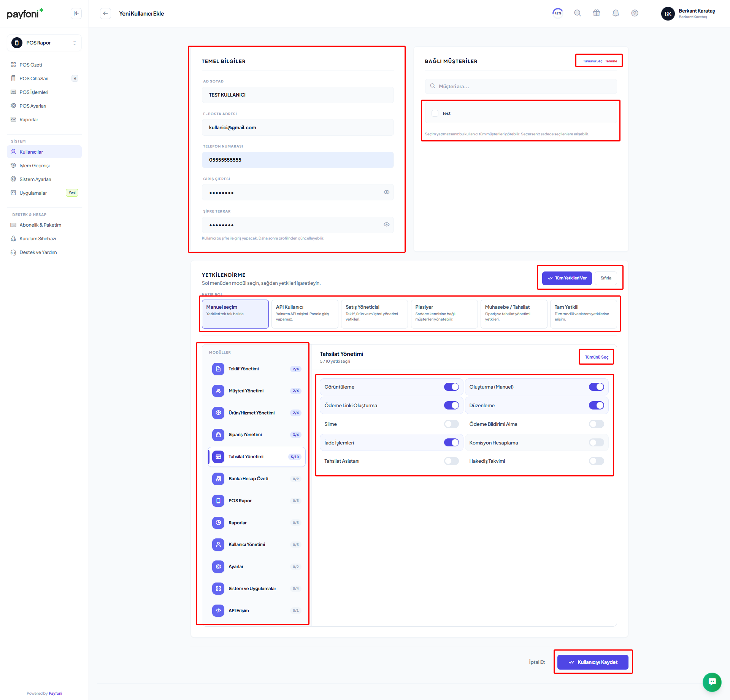The height and width of the screenshot is (700, 730).
Task: Open the POS Rapor workspace dropdown
Action: (x=44, y=43)
